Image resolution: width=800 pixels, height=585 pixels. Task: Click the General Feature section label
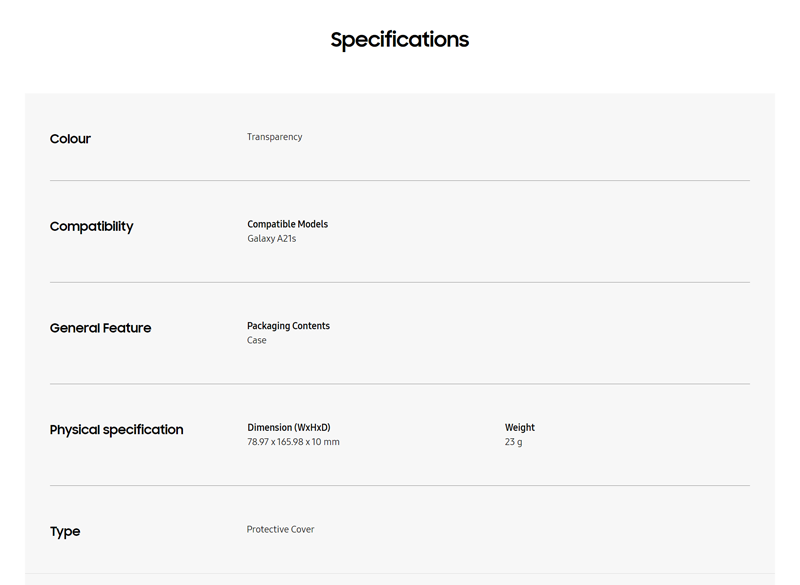[100, 328]
